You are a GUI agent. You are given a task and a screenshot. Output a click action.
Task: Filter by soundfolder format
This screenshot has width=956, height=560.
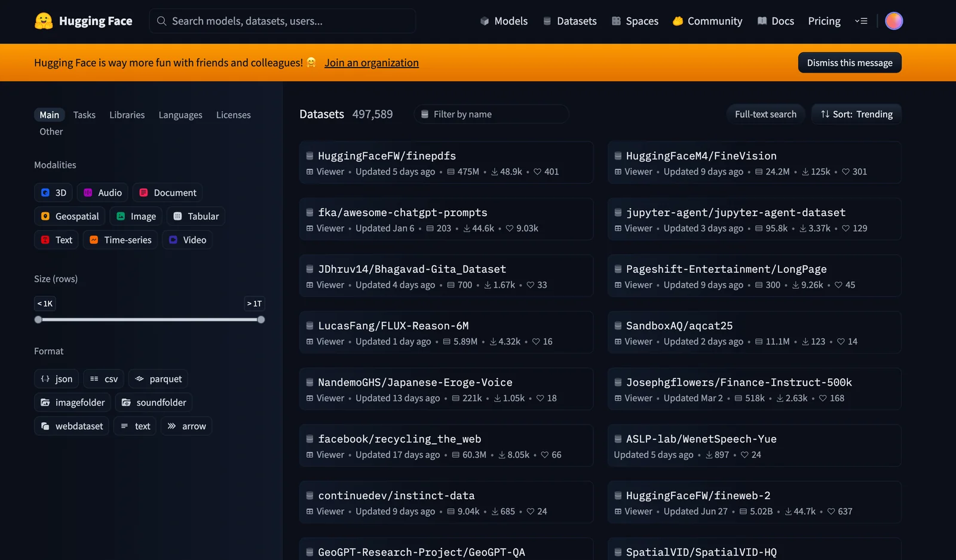click(x=154, y=402)
